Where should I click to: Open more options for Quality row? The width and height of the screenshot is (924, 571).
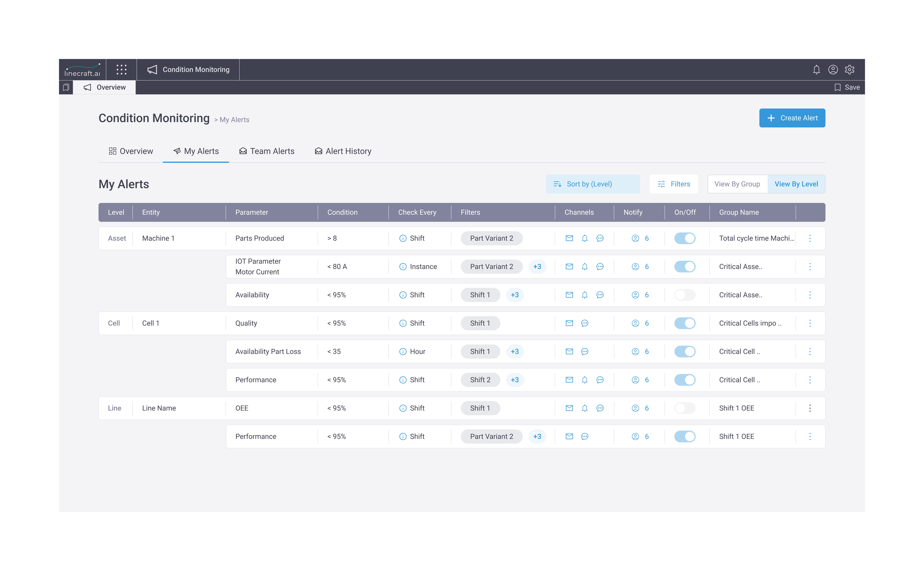(x=810, y=323)
